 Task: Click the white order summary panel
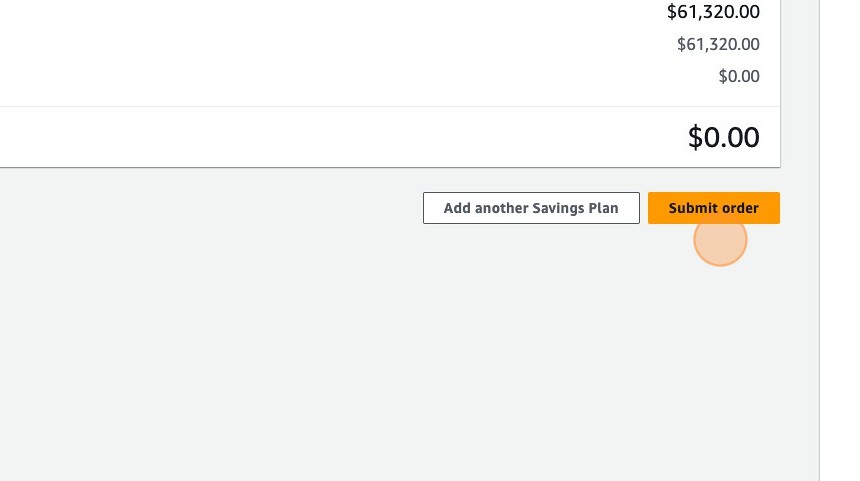click(x=300, y=60)
